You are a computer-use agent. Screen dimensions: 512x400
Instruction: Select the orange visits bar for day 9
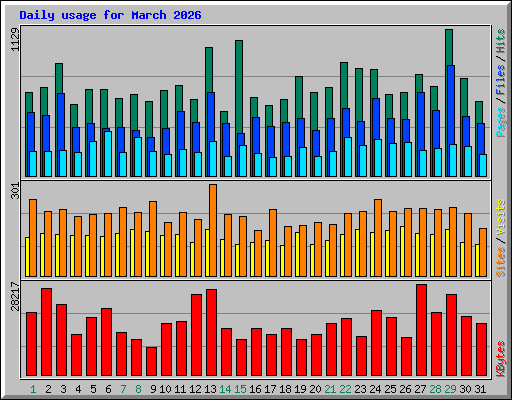pyautogui.click(x=153, y=239)
